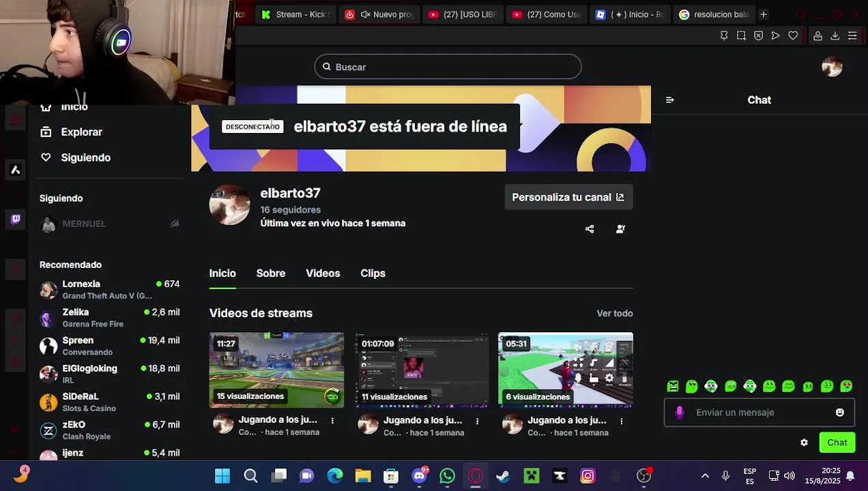Image resolution: width=868 pixels, height=491 pixels.
Task: Click the Buscar search field
Action: click(x=448, y=67)
